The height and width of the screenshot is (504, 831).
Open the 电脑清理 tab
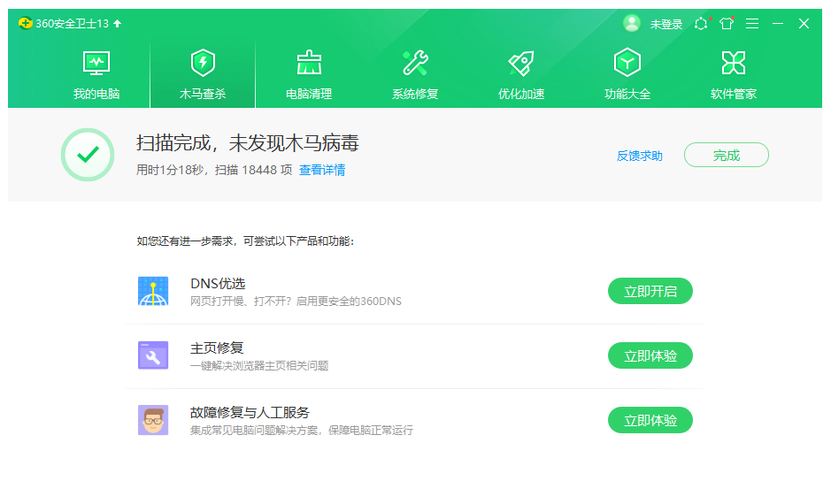(x=309, y=74)
